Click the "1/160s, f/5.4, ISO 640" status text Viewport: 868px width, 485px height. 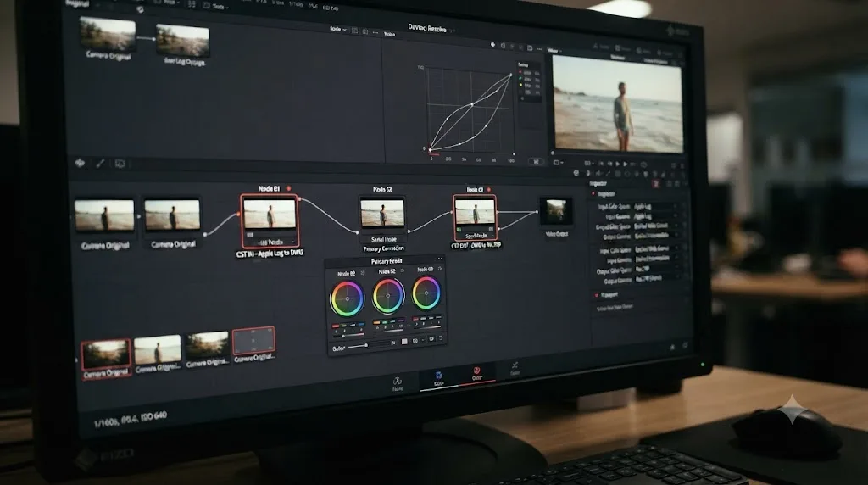130,420
